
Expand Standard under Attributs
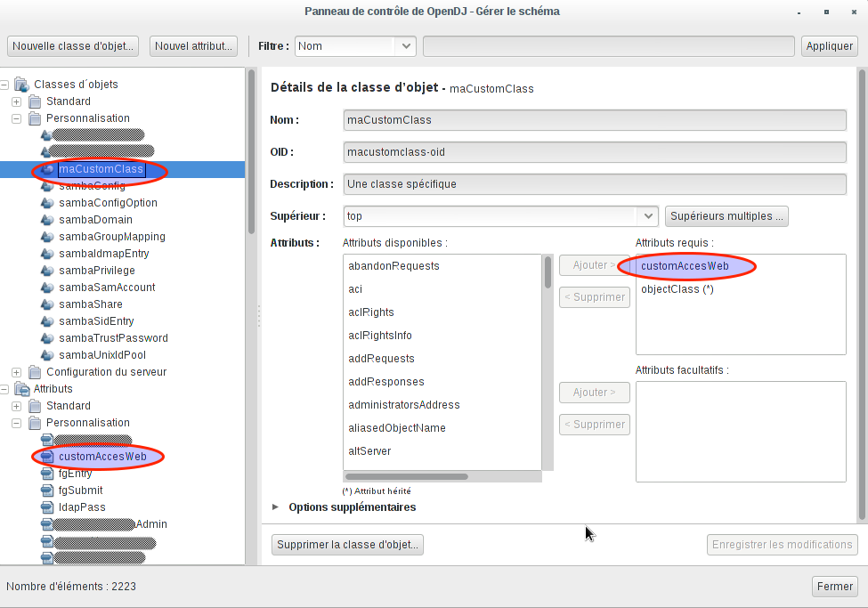(17, 407)
